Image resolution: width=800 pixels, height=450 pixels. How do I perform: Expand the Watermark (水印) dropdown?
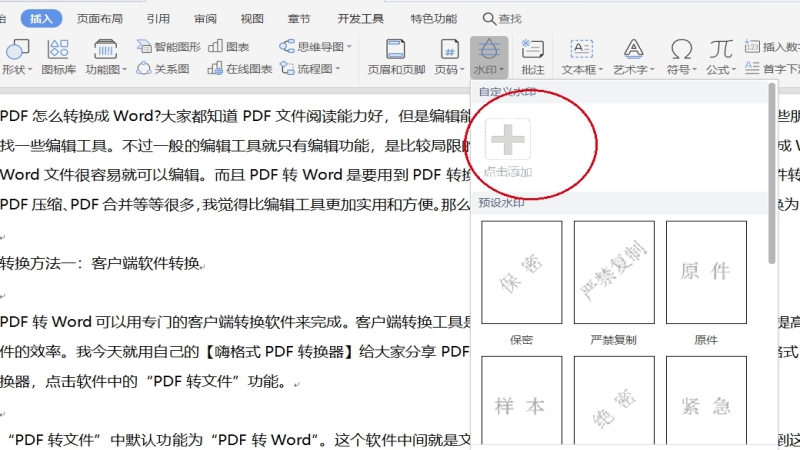pyautogui.click(x=489, y=70)
